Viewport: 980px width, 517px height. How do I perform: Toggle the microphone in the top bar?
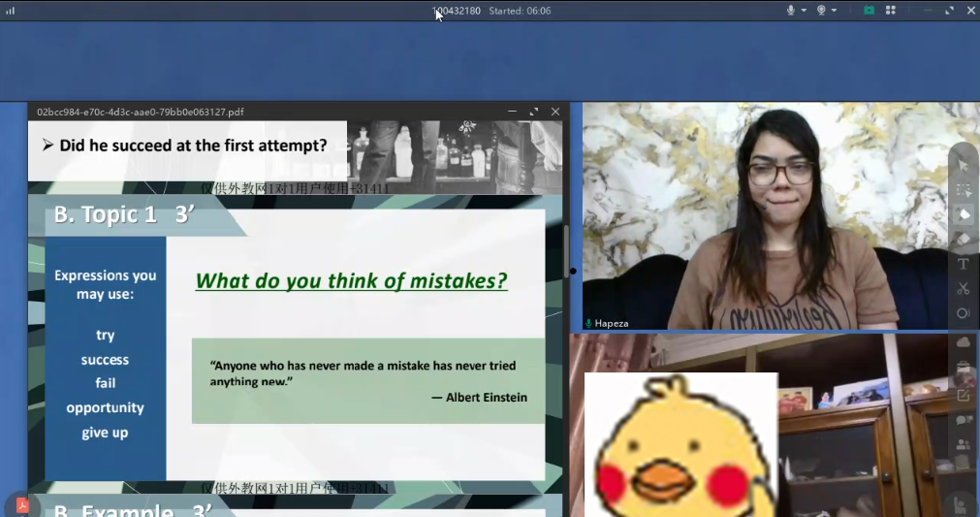[x=791, y=10]
